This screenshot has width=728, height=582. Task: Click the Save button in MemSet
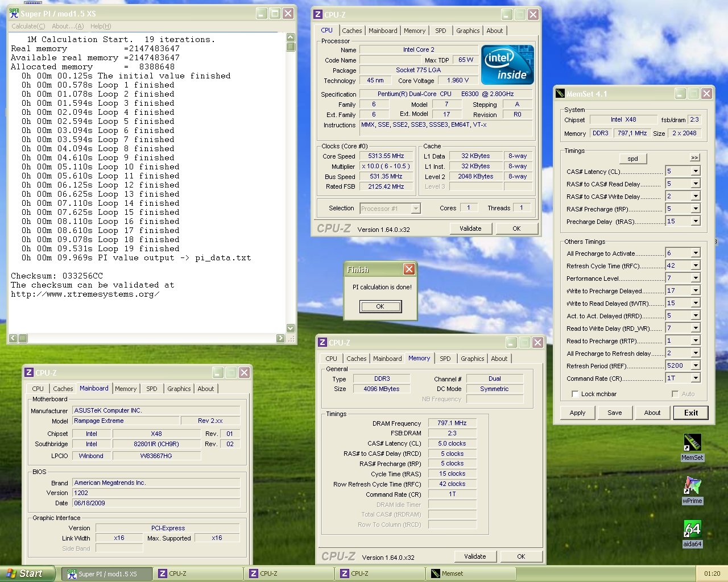click(x=615, y=413)
